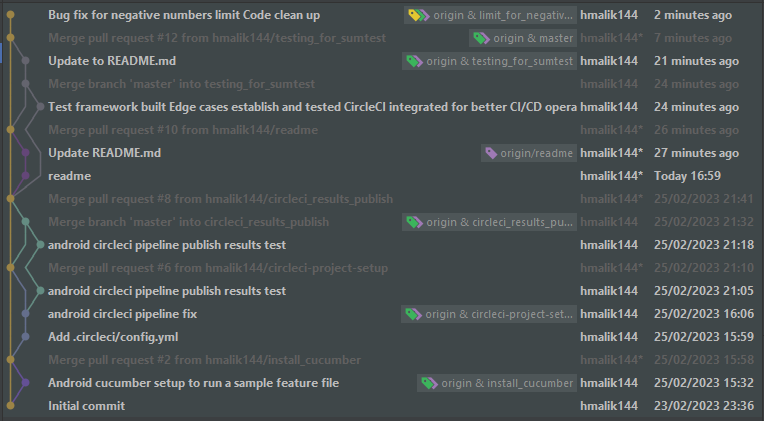Click the tag icon beside origin & circleci_results_pu label

(x=414, y=222)
